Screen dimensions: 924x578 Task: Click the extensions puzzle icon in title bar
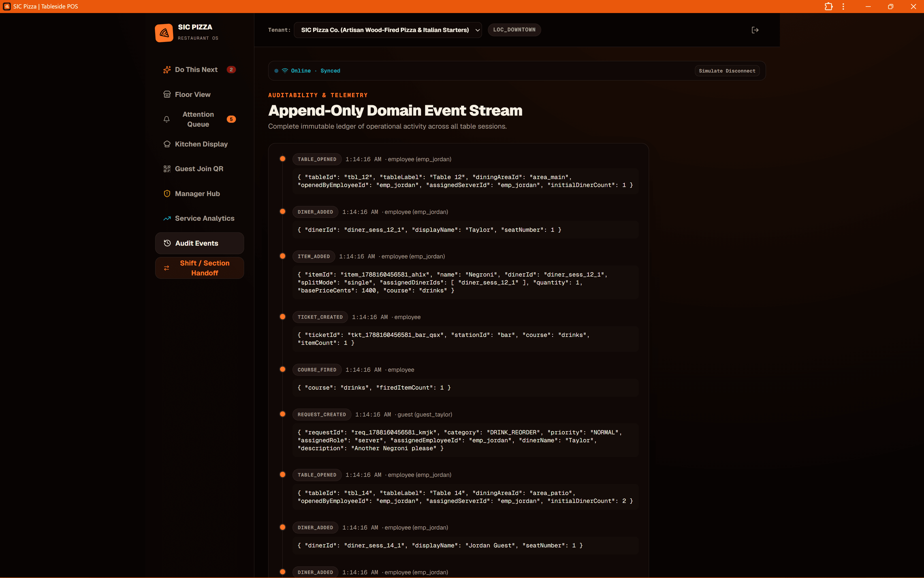[x=829, y=7]
